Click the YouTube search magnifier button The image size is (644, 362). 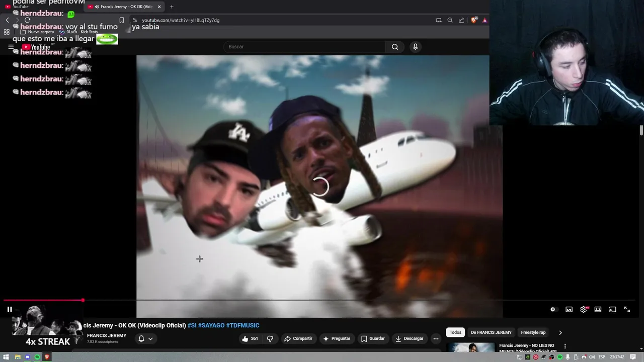click(395, 47)
